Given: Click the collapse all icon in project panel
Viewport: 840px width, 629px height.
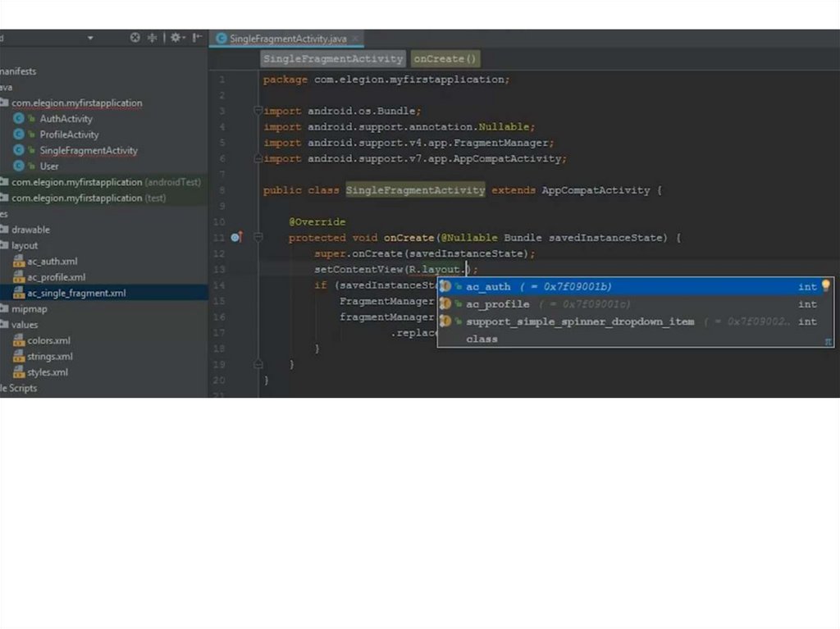Looking at the screenshot, I should 153,38.
